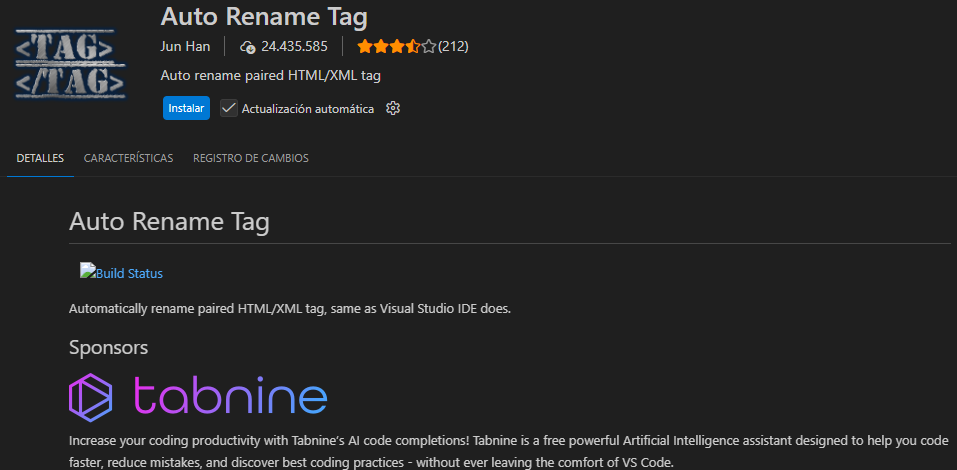
Task: Click the large Auto Rename Tag title at top
Action: tap(264, 17)
